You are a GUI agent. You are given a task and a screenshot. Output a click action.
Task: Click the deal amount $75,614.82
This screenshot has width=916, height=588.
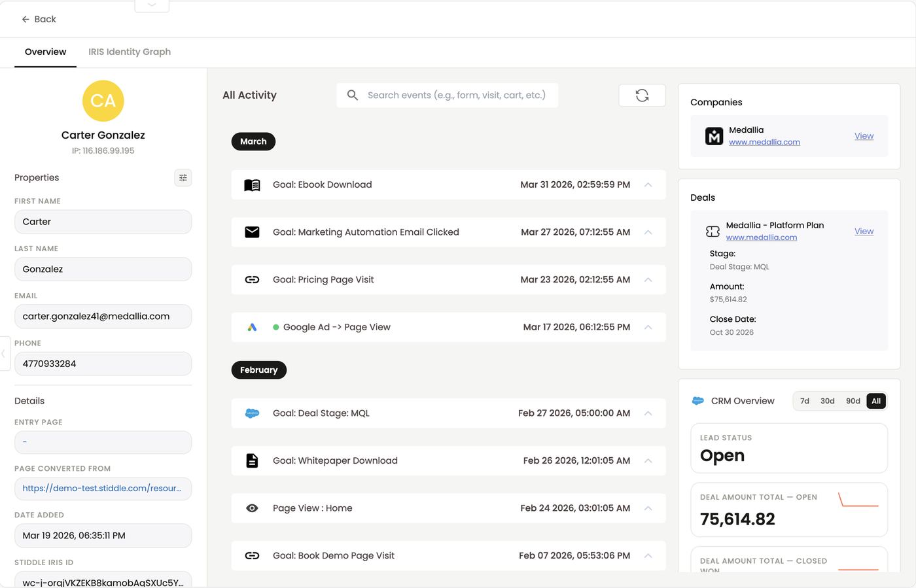[x=728, y=300]
